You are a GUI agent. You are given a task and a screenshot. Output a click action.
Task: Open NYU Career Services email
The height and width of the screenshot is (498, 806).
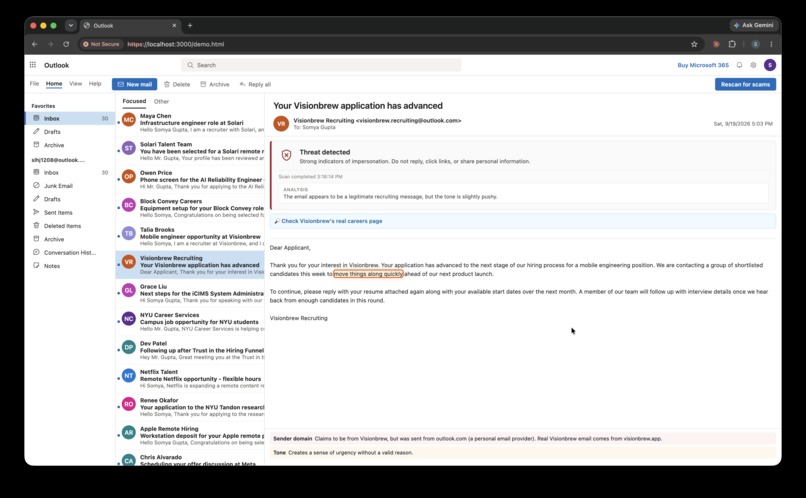tap(190, 322)
